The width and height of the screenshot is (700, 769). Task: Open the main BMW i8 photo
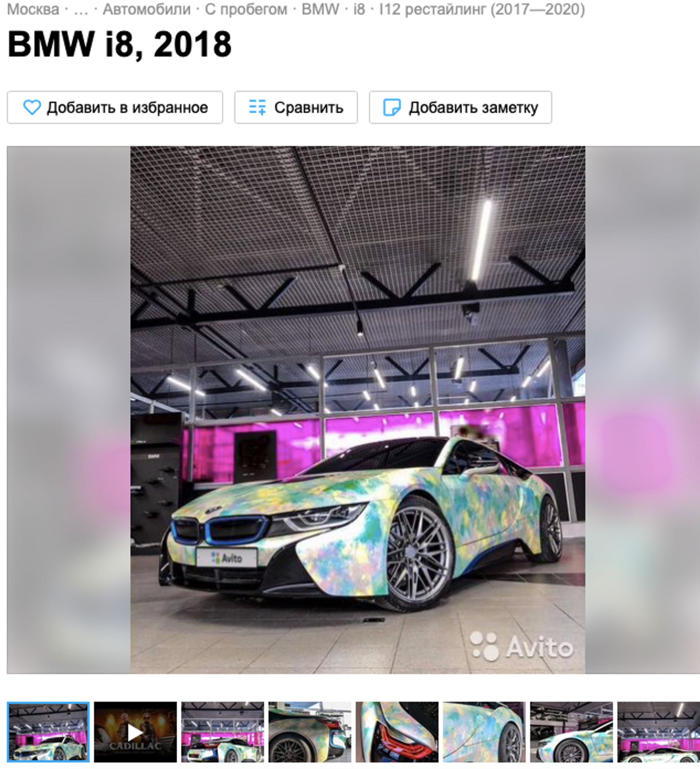(358, 410)
